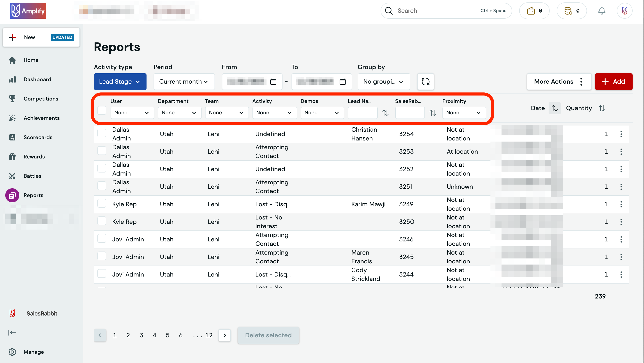Expand the Lead Stage activity type dropdown
The width and height of the screenshot is (644, 363).
coord(120,82)
